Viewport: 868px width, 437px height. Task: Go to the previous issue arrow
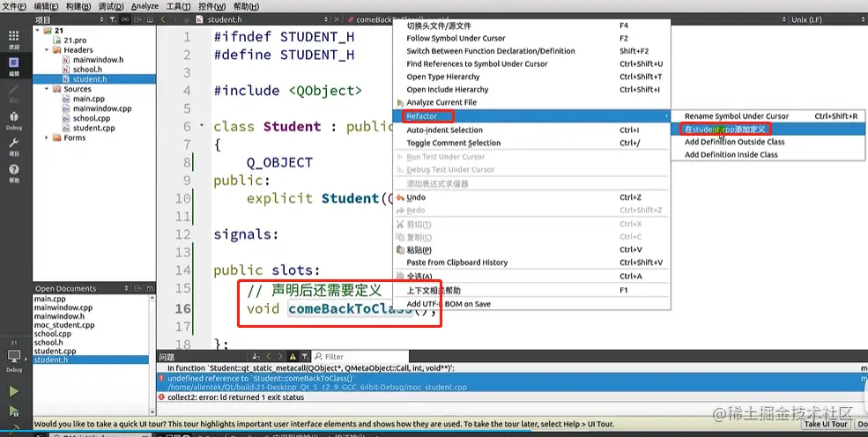(x=269, y=357)
